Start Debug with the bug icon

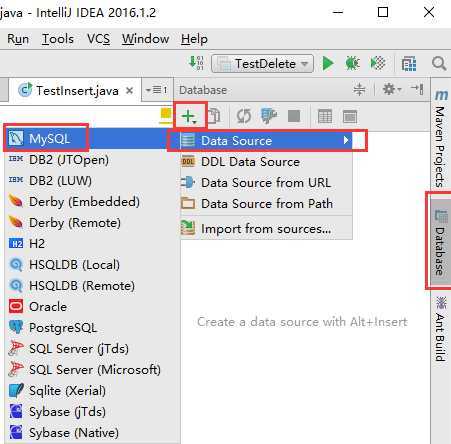click(352, 63)
